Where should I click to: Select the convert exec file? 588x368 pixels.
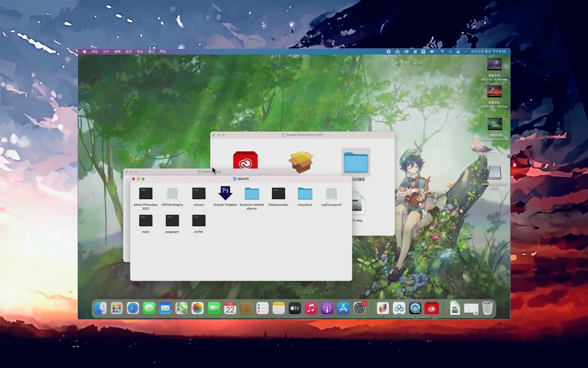199,194
